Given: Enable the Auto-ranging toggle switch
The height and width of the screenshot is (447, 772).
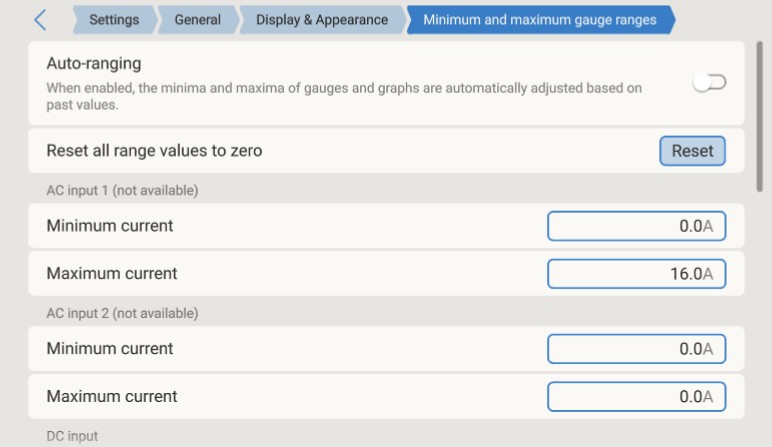Looking at the screenshot, I should pyautogui.click(x=709, y=82).
